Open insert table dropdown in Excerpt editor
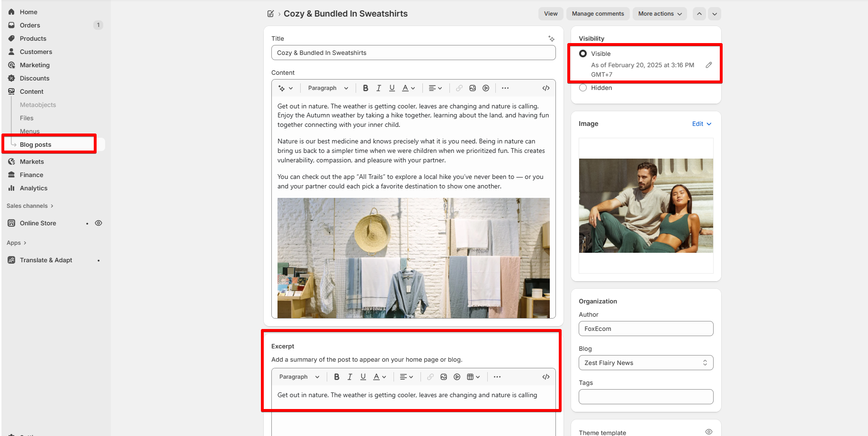Viewport: 868px width, 436px height. [x=474, y=377]
